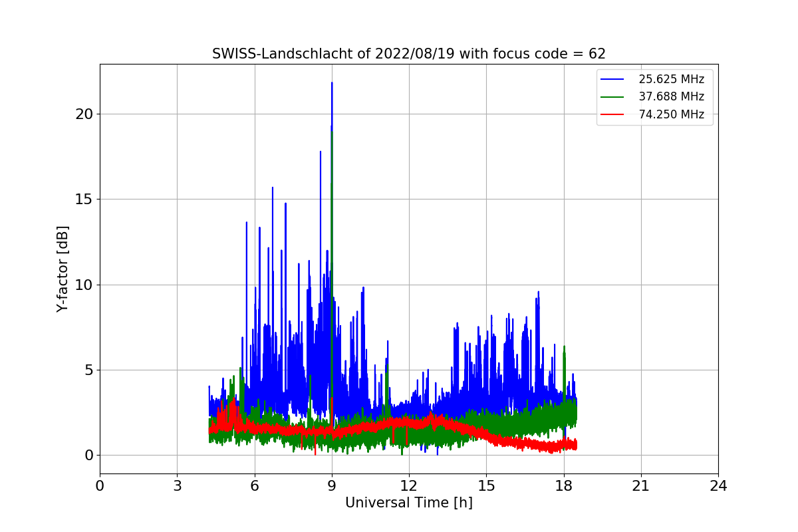Click the plot title SWISS-Landschlacht text
Image resolution: width=798 pixels, height=532 pixels.
pyautogui.click(x=408, y=54)
